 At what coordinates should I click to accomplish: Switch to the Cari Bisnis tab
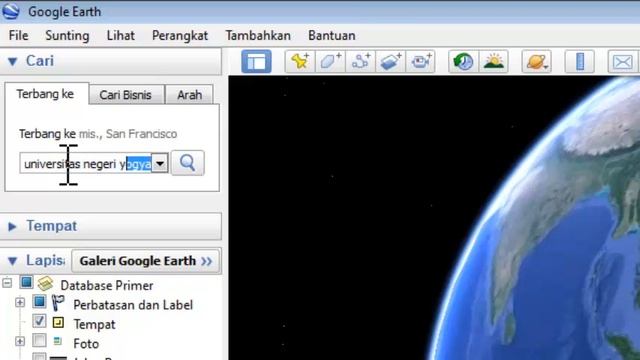pos(126,95)
